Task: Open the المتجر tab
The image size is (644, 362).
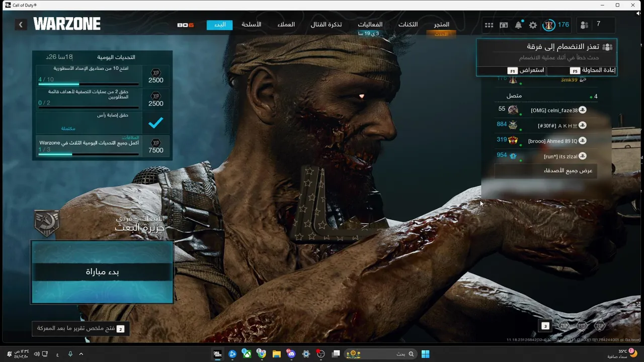Action: tap(441, 25)
